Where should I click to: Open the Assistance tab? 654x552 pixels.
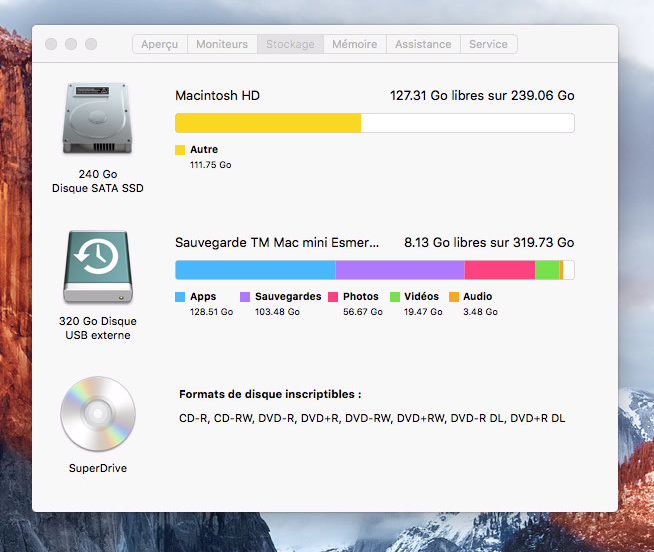coord(423,44)
